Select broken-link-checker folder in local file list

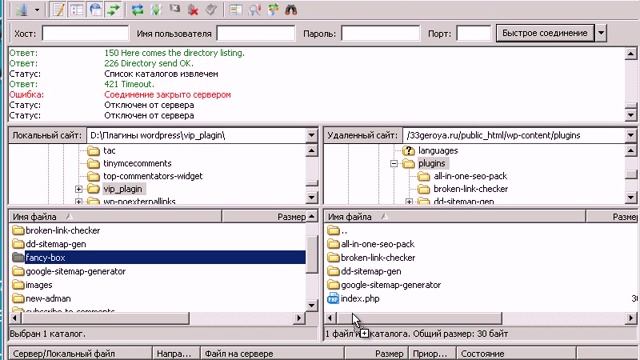click(x=62, y=231)
